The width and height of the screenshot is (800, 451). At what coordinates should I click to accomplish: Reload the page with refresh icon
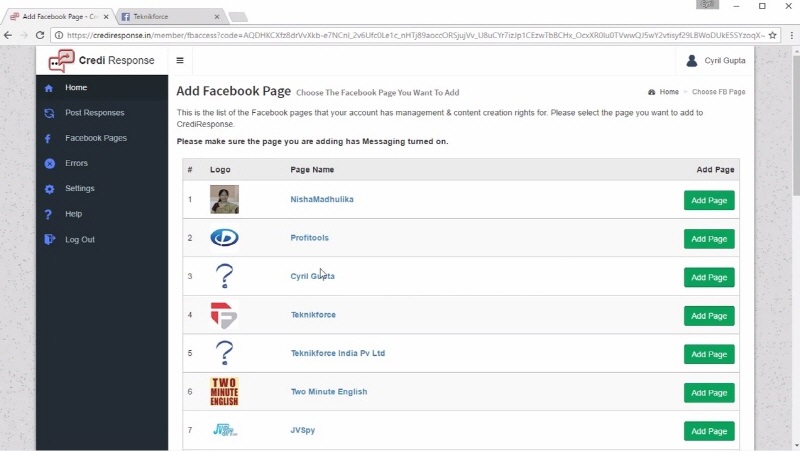pos(40,35)
